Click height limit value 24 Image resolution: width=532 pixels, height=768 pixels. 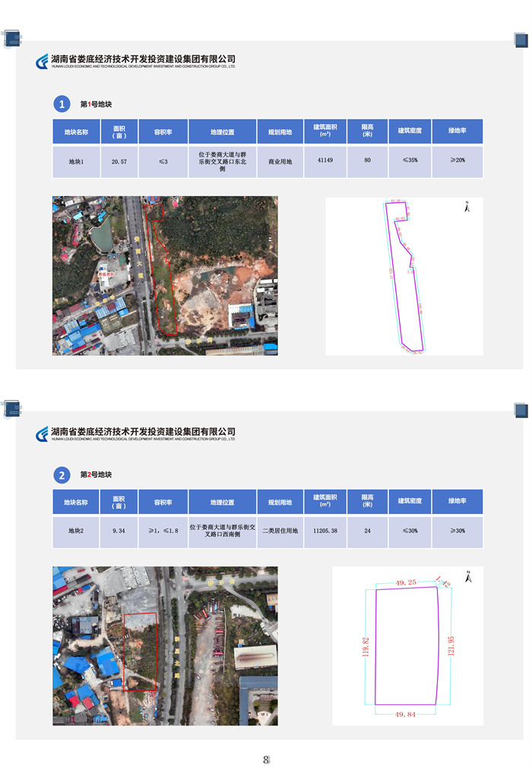(367, 532)
